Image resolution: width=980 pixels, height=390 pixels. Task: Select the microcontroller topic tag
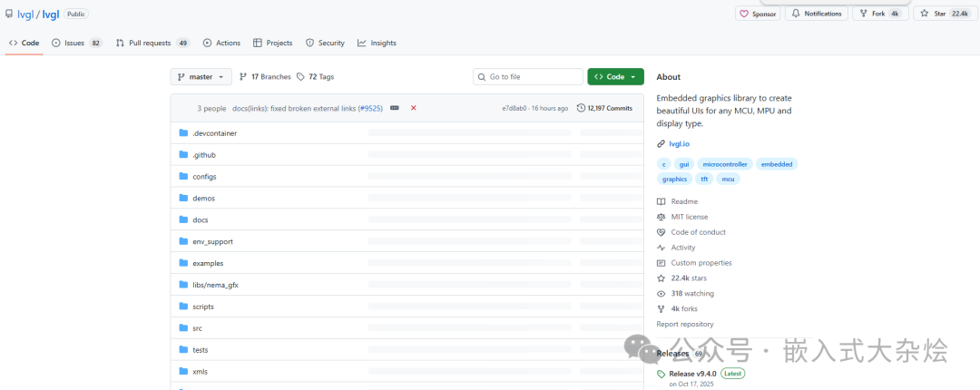(x=724, y=164)
